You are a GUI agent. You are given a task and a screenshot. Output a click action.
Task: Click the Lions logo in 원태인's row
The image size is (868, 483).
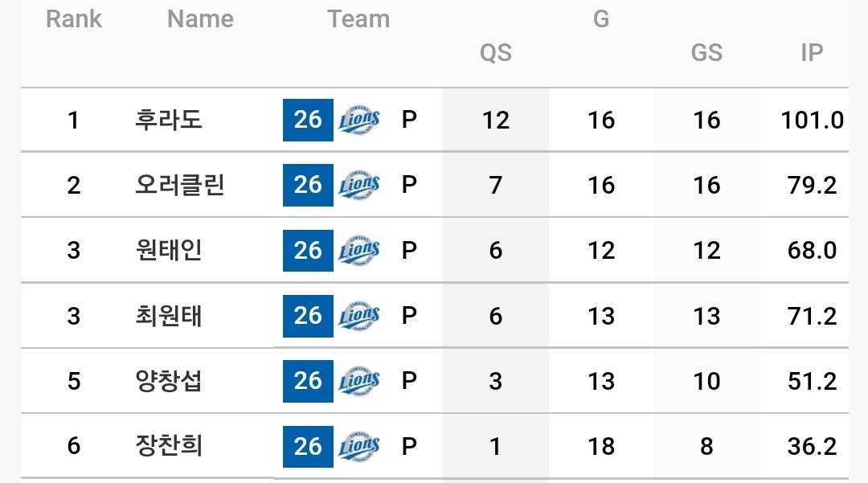coord(358,250)
